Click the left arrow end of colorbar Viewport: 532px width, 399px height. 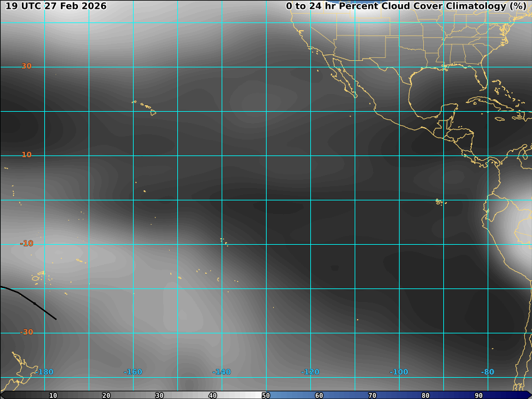(4, 395)
